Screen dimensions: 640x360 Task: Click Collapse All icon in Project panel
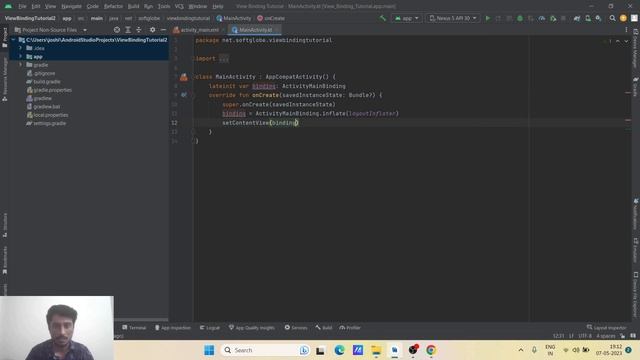point(139,30)
